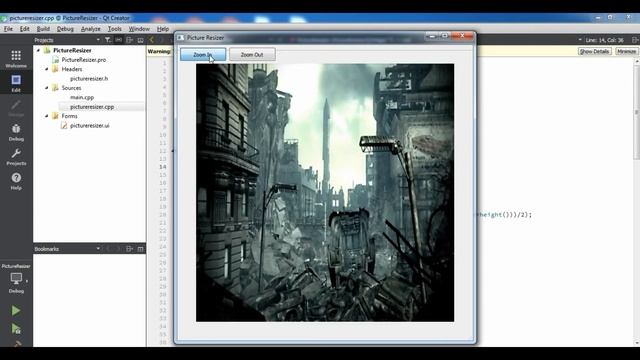
Task: Select the PictureResizer.pro entry
Action: click(x=84, y=60)
